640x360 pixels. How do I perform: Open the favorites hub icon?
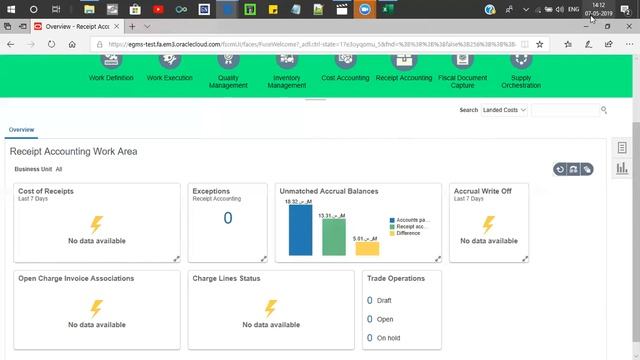point(568,44)
